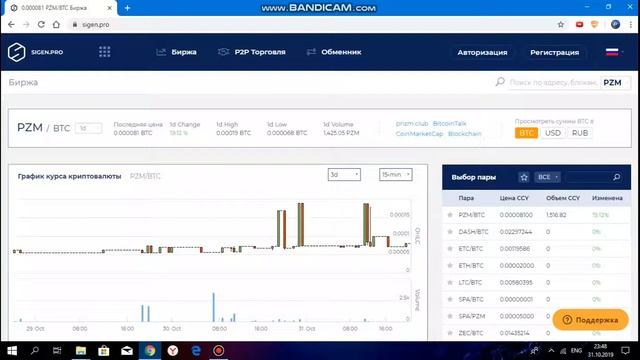
Task: Toggle the favorites star filter in Выбор пары
Action: click(524, 177)
